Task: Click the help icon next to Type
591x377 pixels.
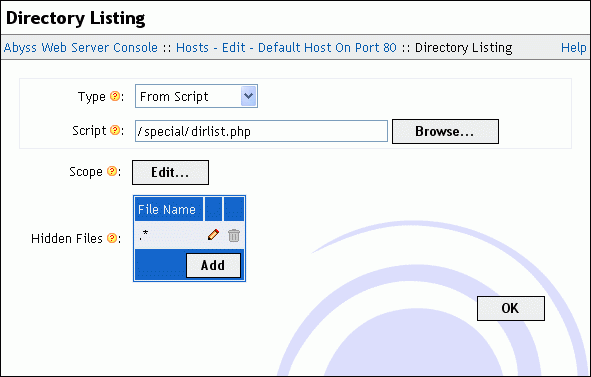Action: [x=115, y=96]
